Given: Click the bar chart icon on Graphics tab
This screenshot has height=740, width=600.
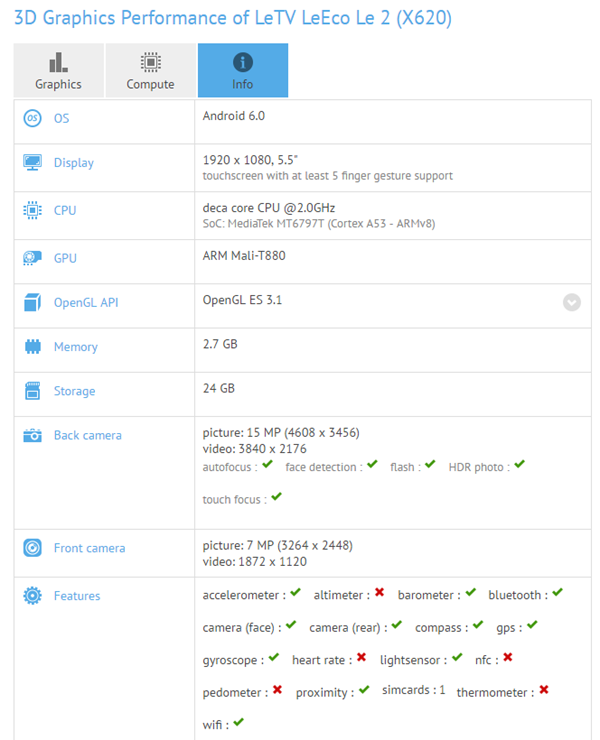Looking at the screenshot, I should (x=59, y=62).
